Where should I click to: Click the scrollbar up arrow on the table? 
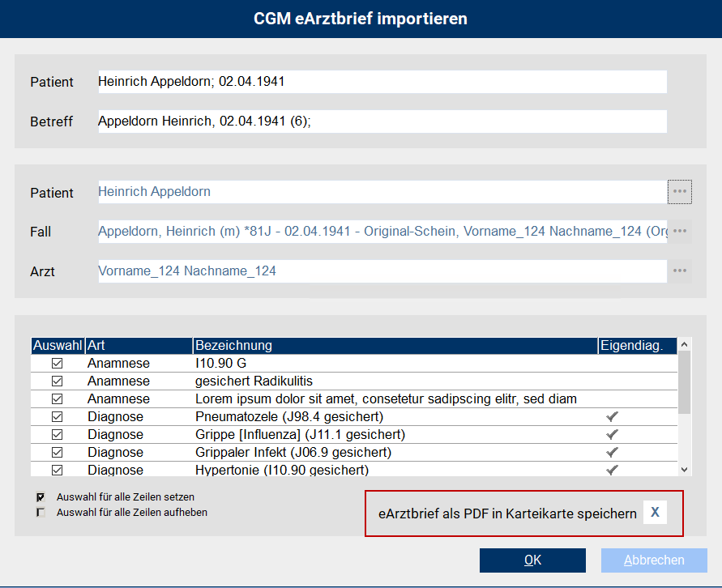click(683, 346)
